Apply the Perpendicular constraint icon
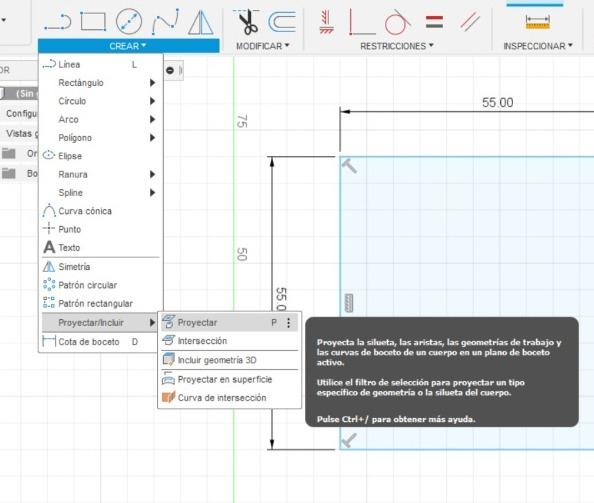 pyautogui.click(x=361, y=22)
